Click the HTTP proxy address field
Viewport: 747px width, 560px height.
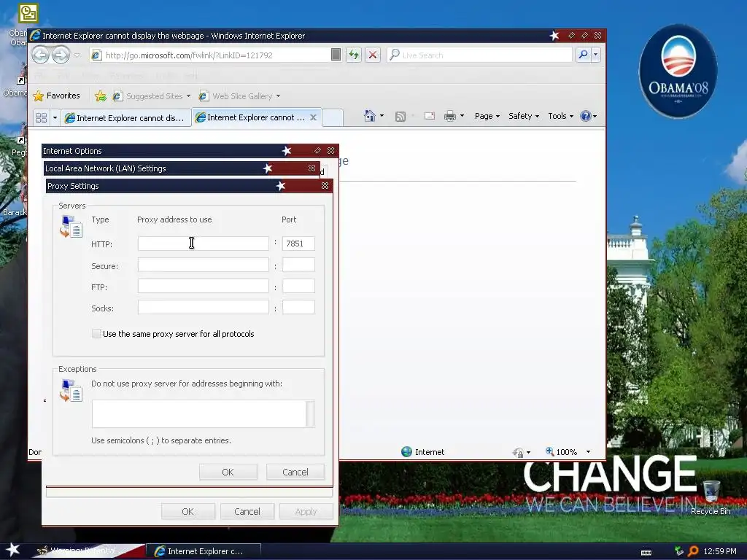(203, 244)
